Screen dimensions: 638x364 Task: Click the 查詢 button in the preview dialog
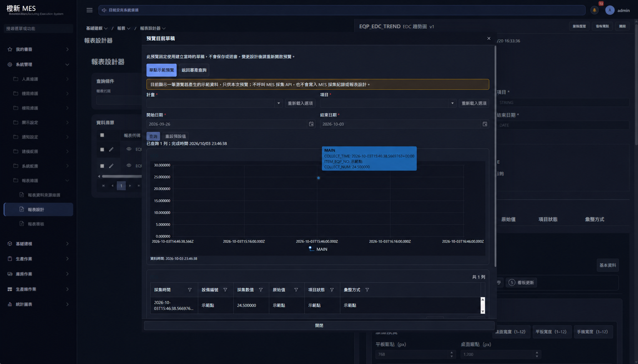coord(153,136)
